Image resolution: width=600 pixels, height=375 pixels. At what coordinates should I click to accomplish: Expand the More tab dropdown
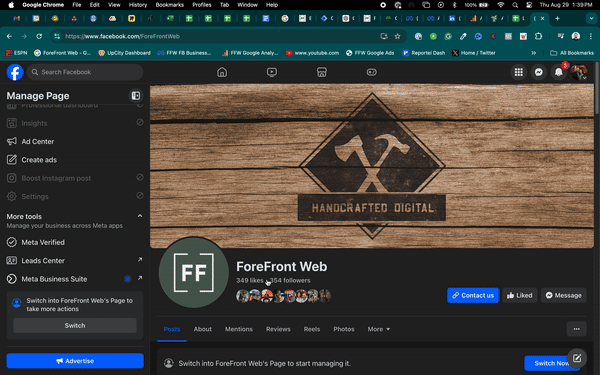379,329
